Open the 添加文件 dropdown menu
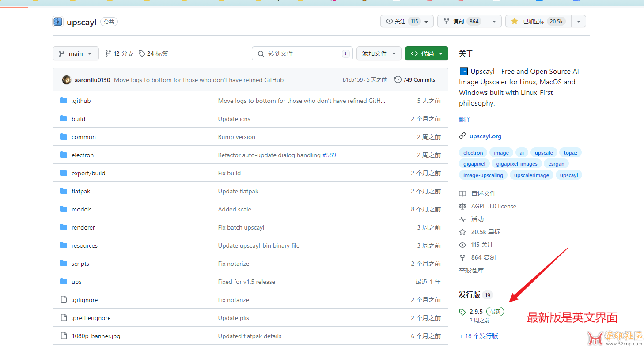This screenshot has width=644, height=347. [379, 53]
